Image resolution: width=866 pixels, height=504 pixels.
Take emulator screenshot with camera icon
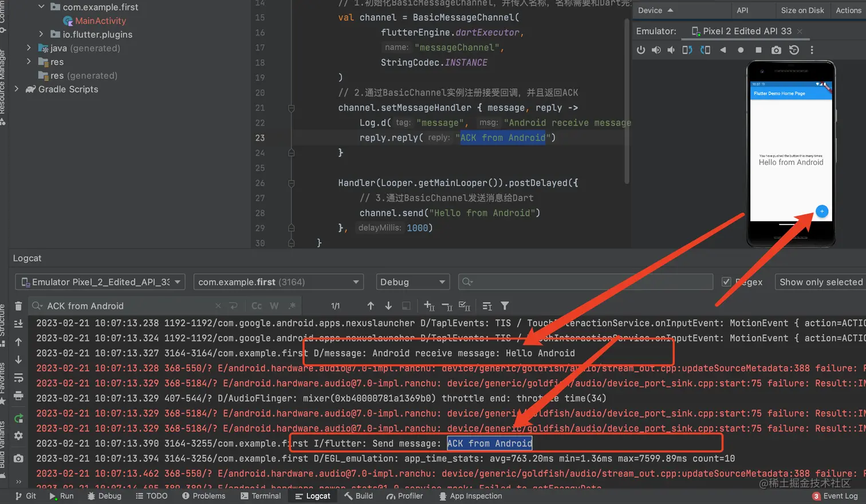pos(776,50)
